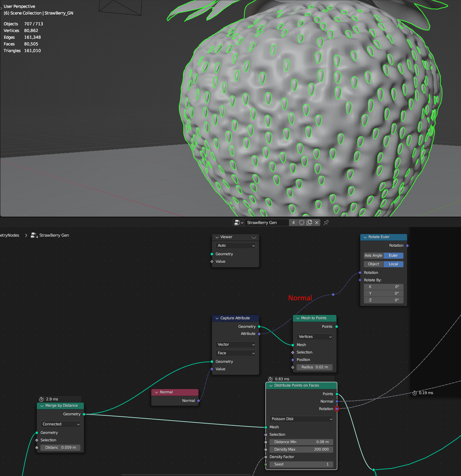Open the Poisson Disk distribution dropdown
Viewport: 461px width, 476px height.
[301, 419]
